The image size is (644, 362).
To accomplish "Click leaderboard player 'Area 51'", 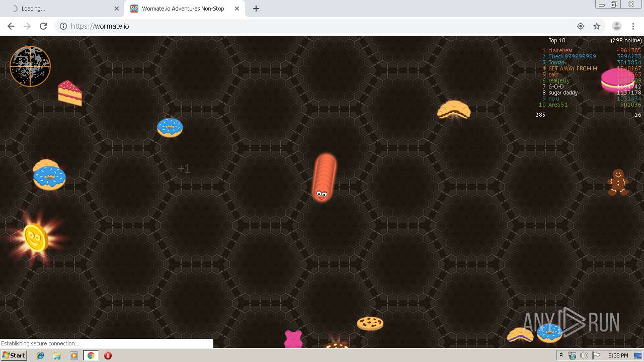I will 558,105.
